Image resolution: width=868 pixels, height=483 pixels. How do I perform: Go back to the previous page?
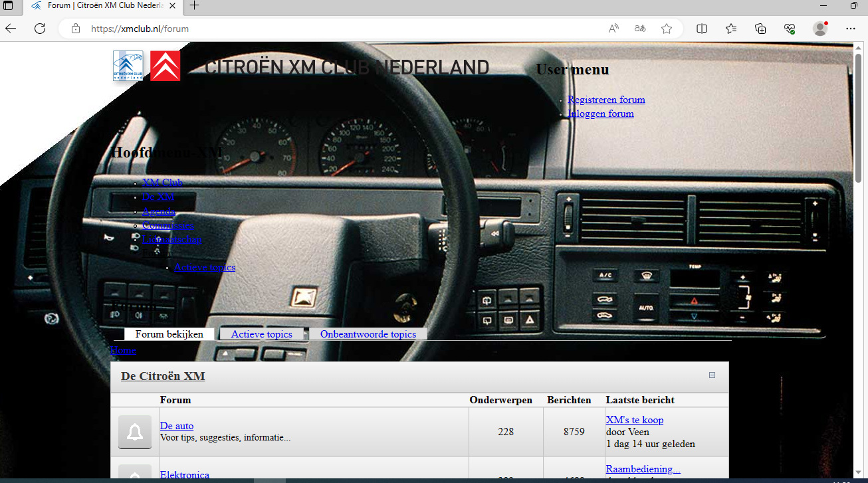click(x=11, y=29)
